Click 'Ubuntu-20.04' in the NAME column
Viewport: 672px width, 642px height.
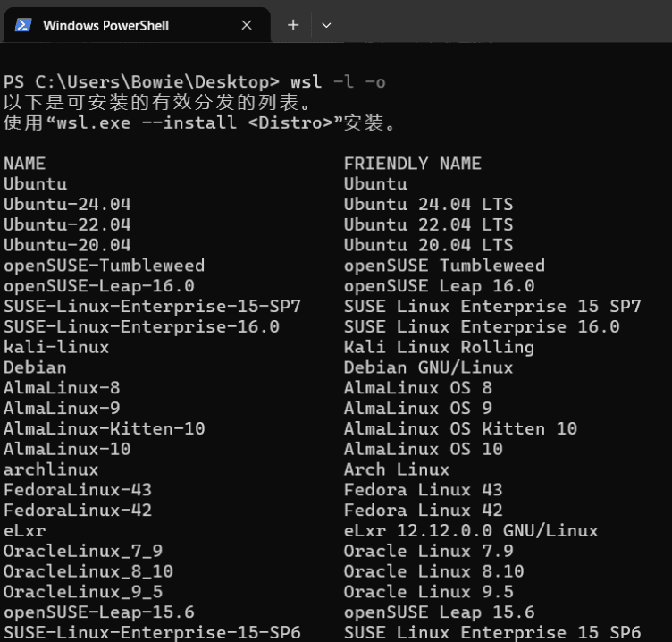coord(67,245)
